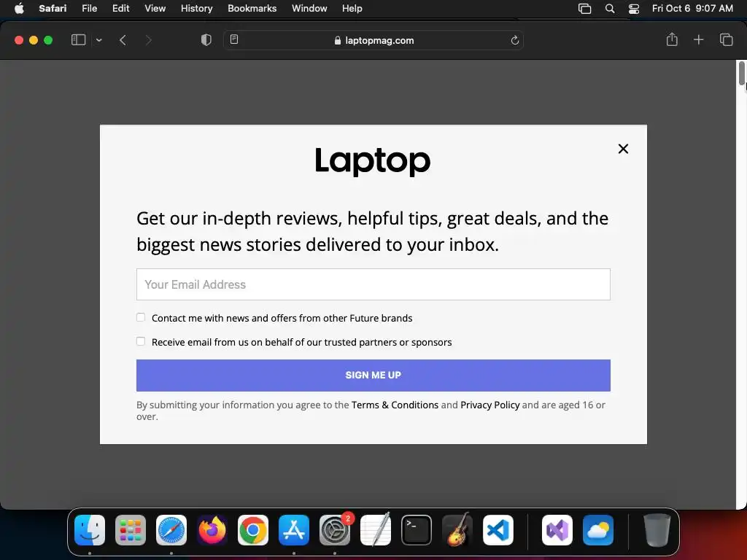
Task: Open Control Center
Action: [634, 9]
